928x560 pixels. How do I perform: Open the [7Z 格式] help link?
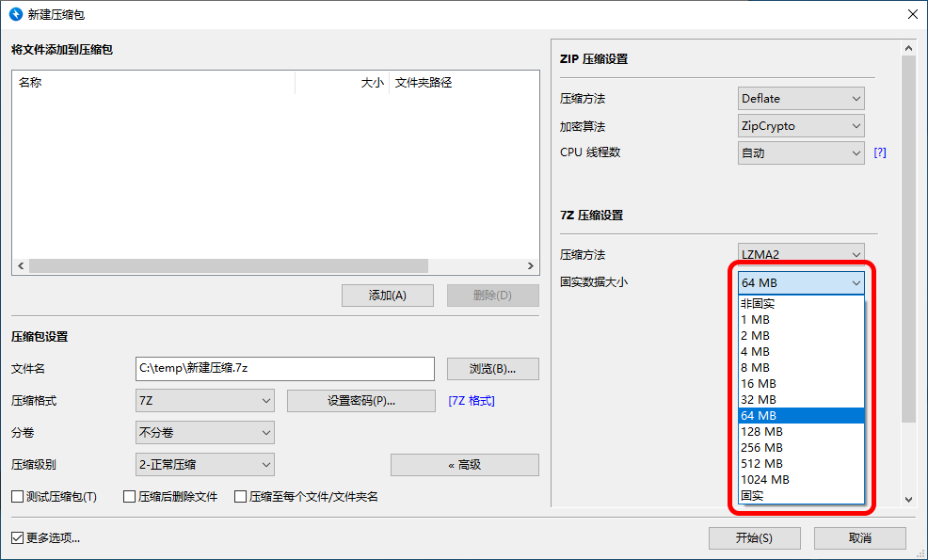pos(472,401)
